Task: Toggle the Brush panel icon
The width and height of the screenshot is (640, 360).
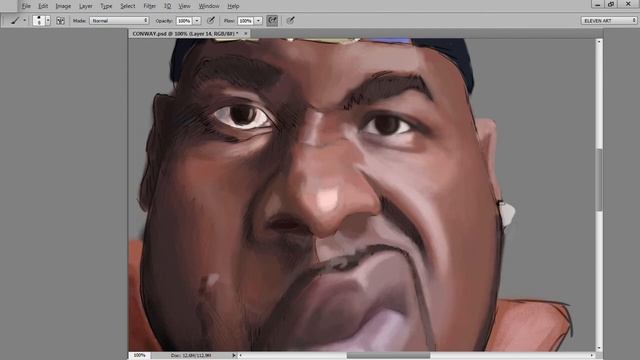Action: tap(60, 20)
